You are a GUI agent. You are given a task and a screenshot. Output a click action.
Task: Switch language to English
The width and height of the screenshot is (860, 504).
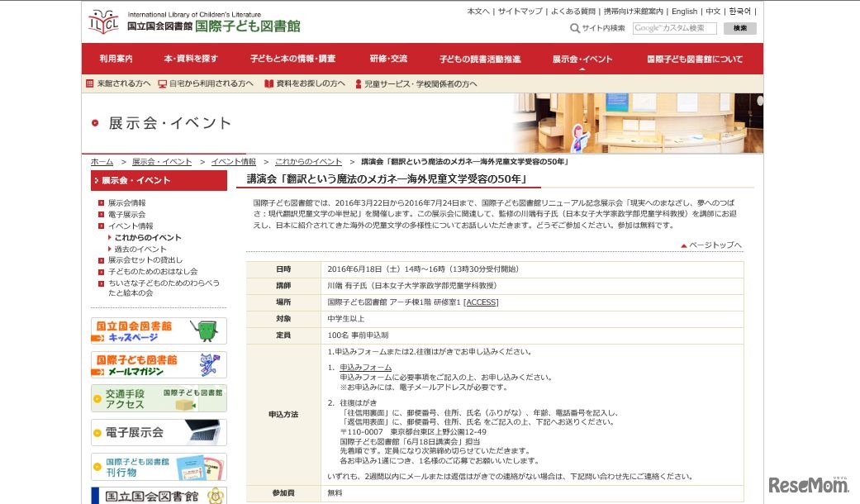[685, 11]
